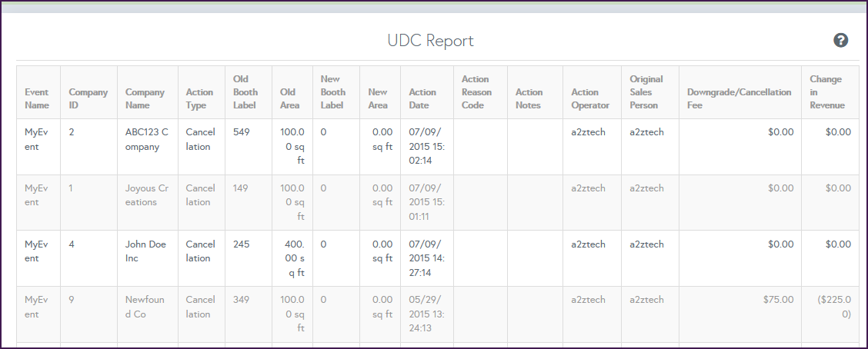Viewport: 868px width, 349px height.
Task: Click old booth label 349
Action: tap(241, 299)
